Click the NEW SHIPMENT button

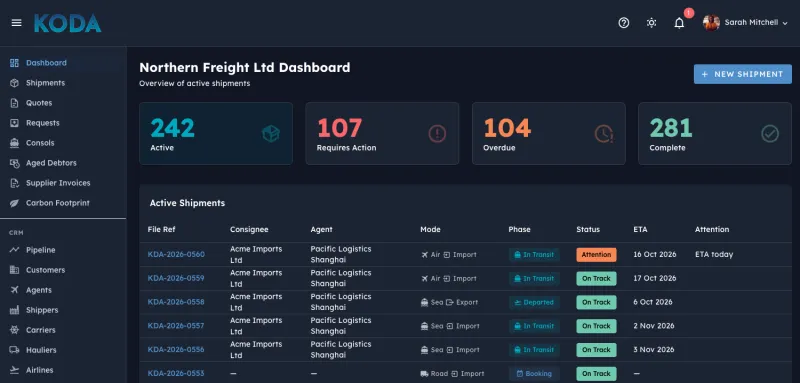point(742,74)
